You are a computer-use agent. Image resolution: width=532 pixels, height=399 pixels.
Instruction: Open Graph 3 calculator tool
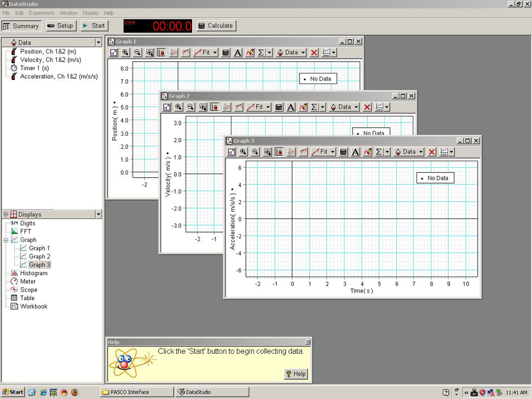[344, 152]
